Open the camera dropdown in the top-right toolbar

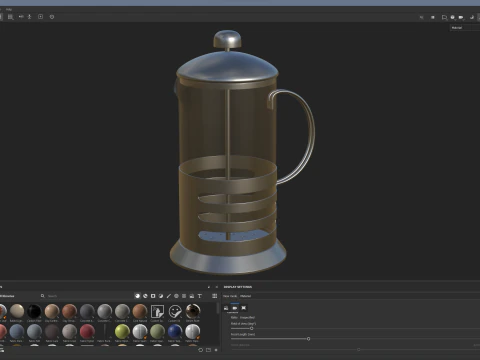(461, 17)
